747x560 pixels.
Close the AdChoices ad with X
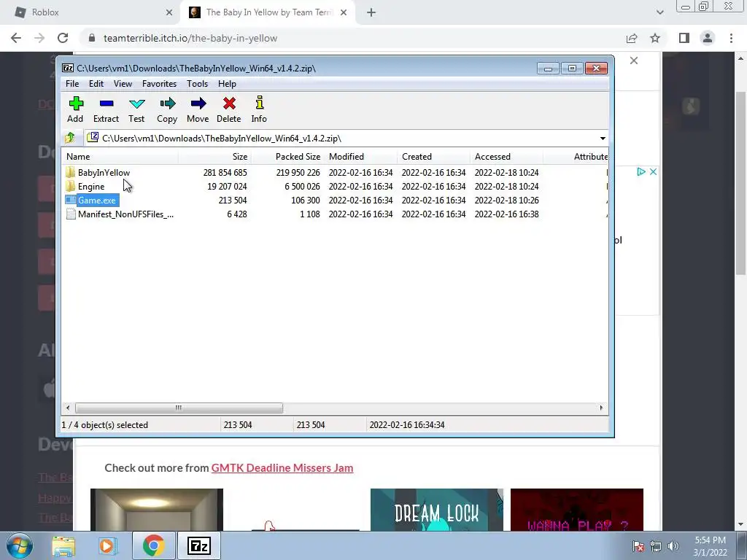coord(653,172)
